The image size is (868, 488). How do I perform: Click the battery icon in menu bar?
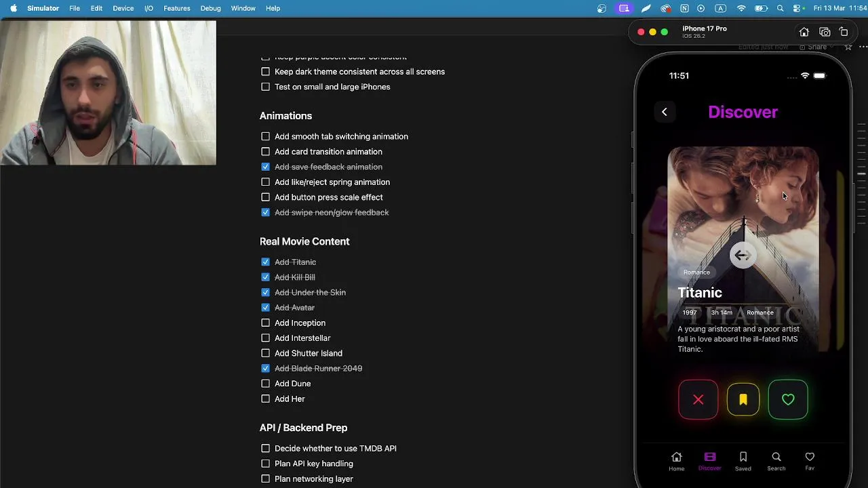click(761, 8)
